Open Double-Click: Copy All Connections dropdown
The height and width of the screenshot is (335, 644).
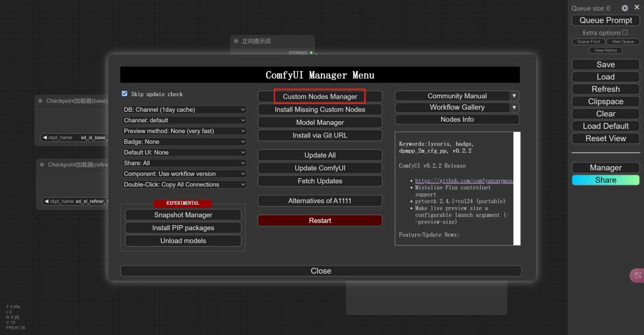click(184, 185)
